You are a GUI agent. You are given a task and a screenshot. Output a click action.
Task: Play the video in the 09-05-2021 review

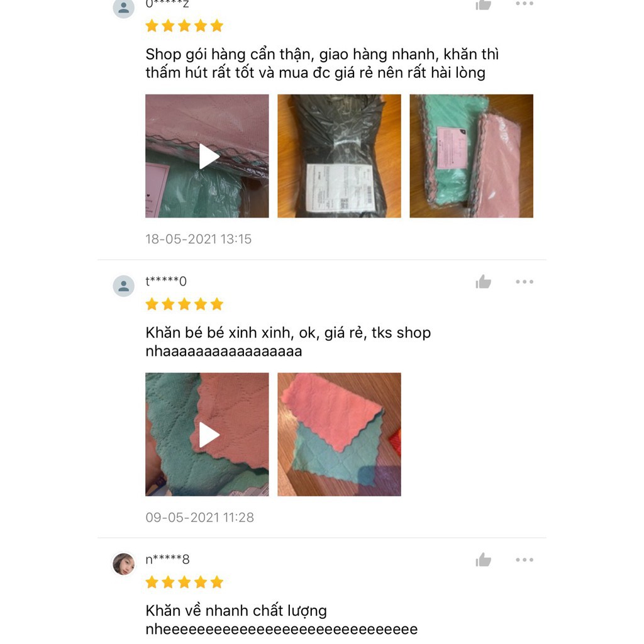[x=207, y=435]
